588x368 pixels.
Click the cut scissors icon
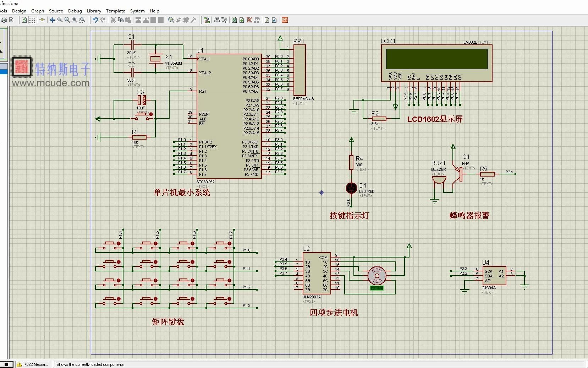(x=113, y=20)
